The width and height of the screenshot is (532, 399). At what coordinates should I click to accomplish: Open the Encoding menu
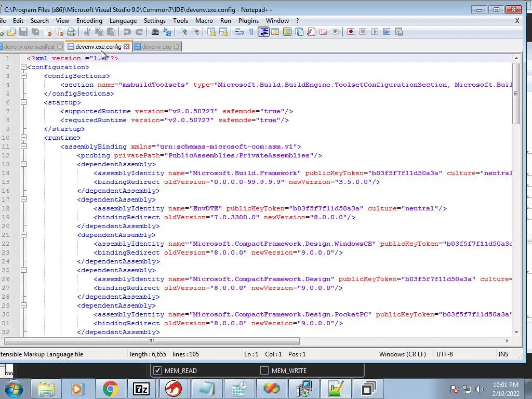pyautogui.click(x=89, y=21)
